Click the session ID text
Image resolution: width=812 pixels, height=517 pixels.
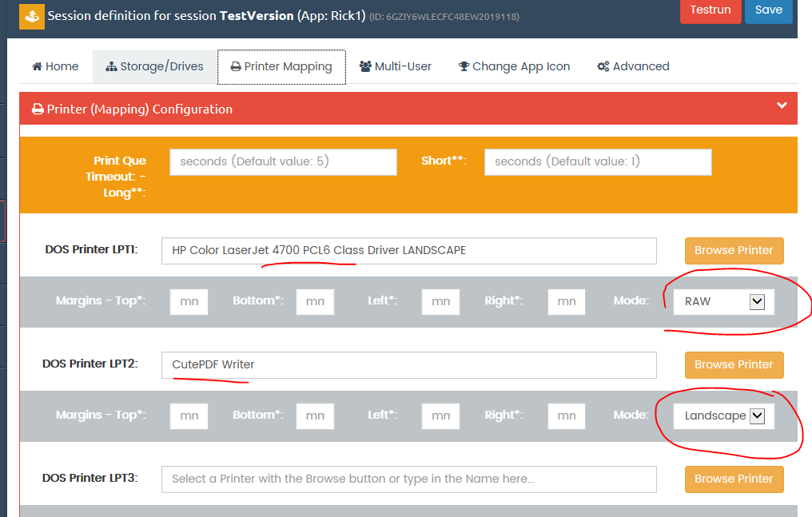click(444, 17)
